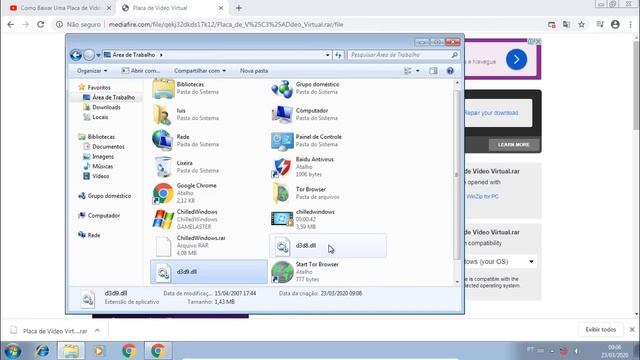
Task: Expand the address bar history dropdown arrow
Action: [327, 55]
